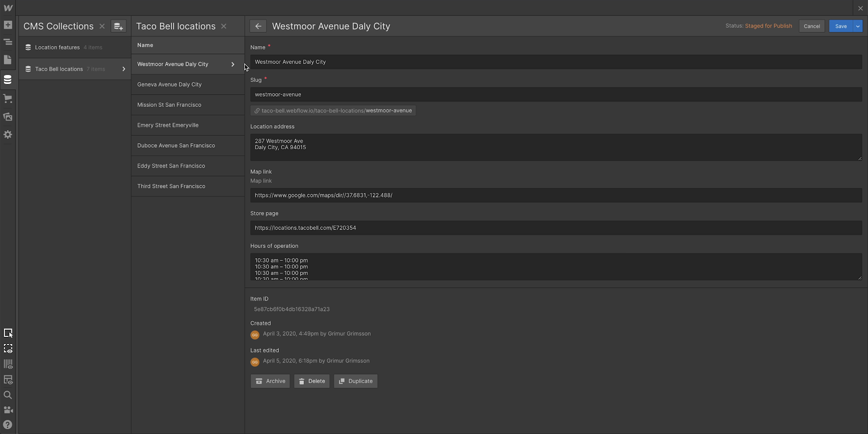The width and height of the screenshot is (868, 434).
Task: Edit the Map link URL field
Action: tap(556, 195)
